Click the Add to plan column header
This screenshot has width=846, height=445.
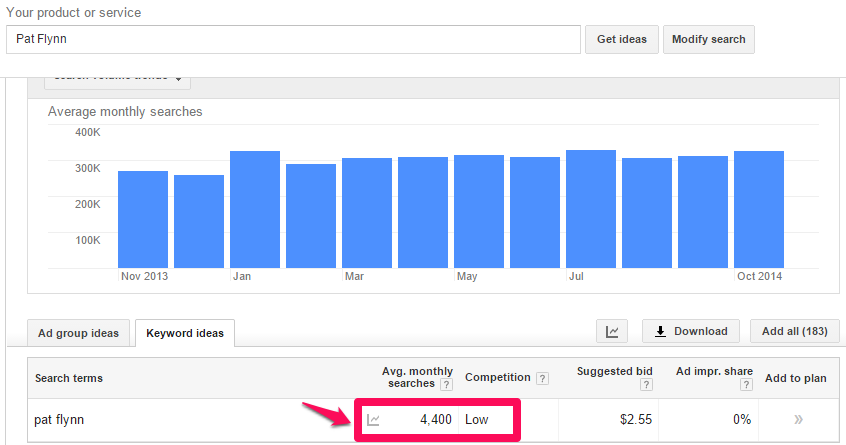[x=795, y=378]
